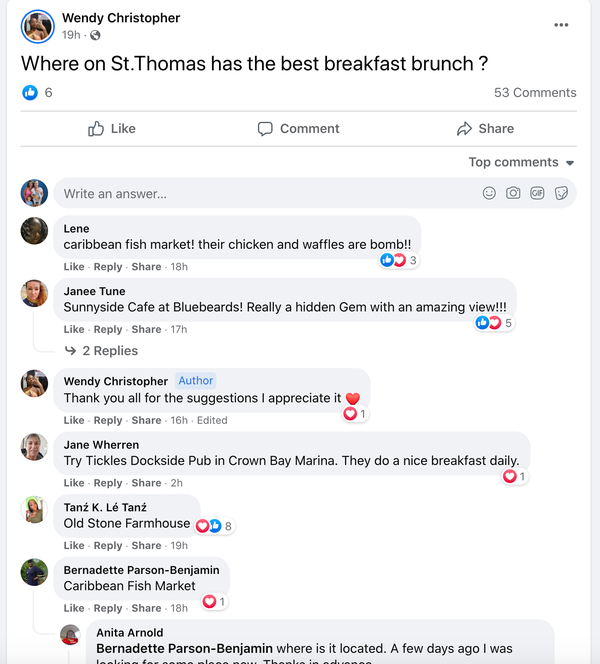Toggle Like on Lene's comment
The image size is (600, 664).
(x=74, y=267)
